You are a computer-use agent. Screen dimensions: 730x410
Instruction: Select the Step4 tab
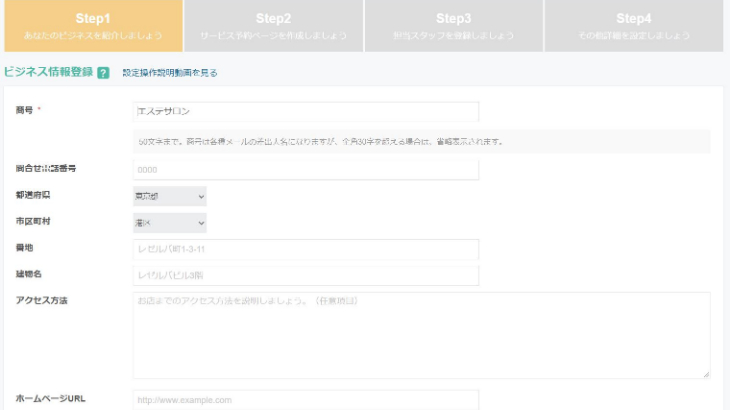[633, 26]
